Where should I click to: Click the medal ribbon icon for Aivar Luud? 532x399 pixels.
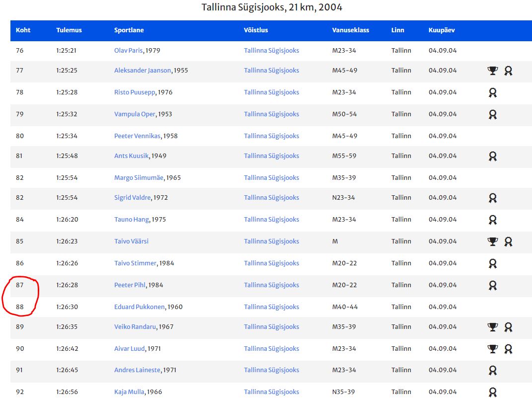[508, 349]
